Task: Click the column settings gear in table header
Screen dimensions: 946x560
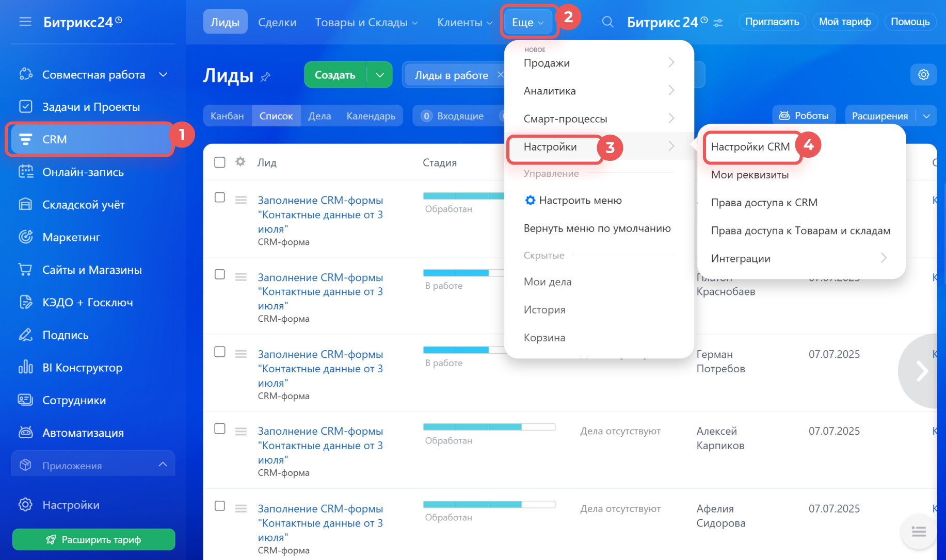Action: [x=240, y=162]
